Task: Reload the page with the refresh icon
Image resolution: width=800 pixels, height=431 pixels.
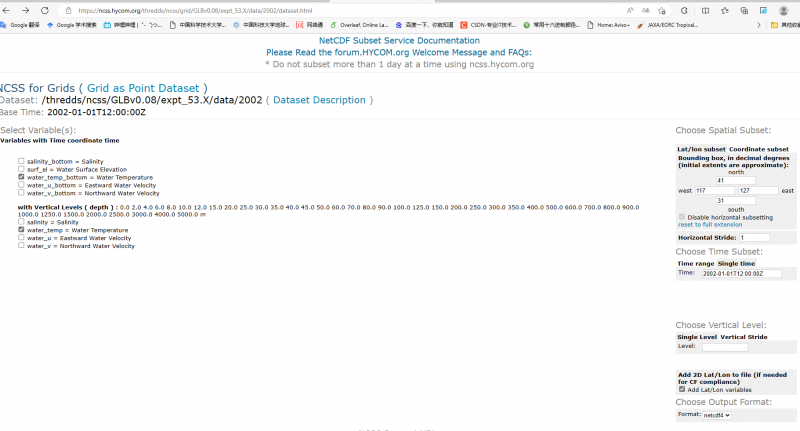Action: click(45, 10)
